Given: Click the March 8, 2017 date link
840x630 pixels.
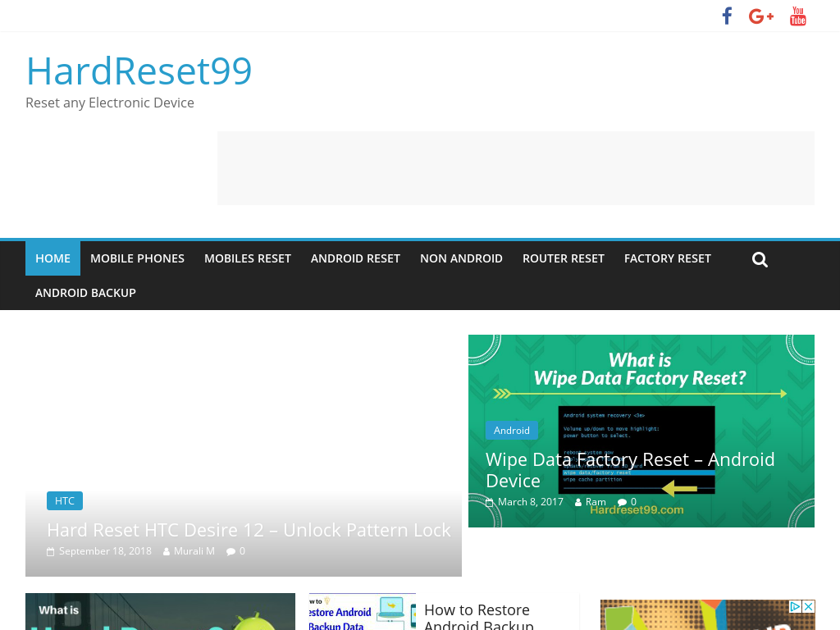Looking at the screenshot, I should point(531,502).
